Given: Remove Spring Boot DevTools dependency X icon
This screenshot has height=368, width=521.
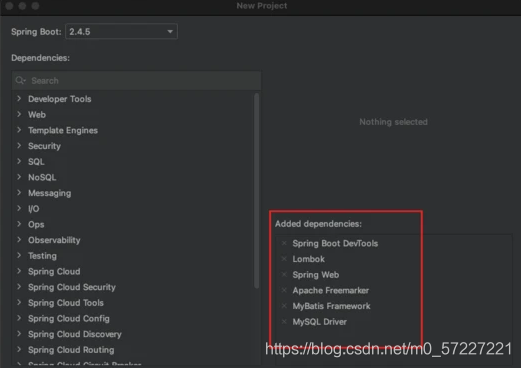Looking at the screenshot, I should point(284,243).
